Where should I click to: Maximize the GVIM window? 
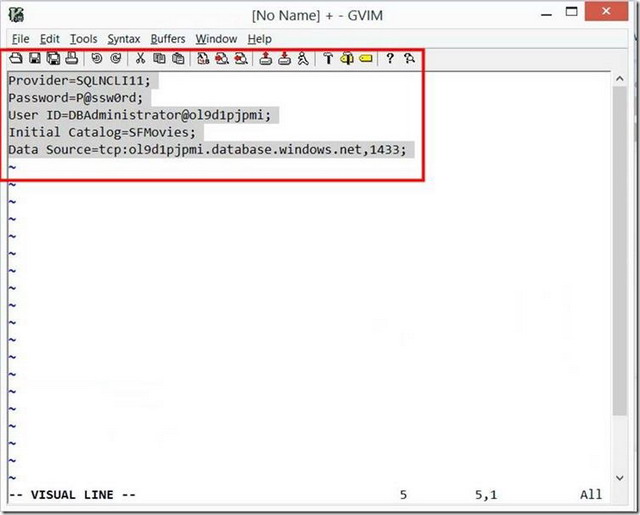[571, 11]
